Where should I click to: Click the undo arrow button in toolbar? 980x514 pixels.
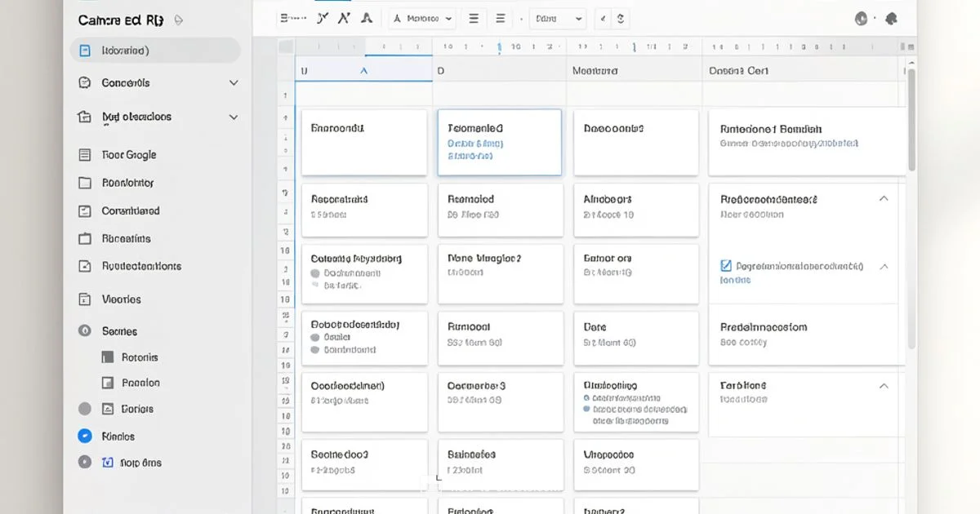(x=601, y=17)
